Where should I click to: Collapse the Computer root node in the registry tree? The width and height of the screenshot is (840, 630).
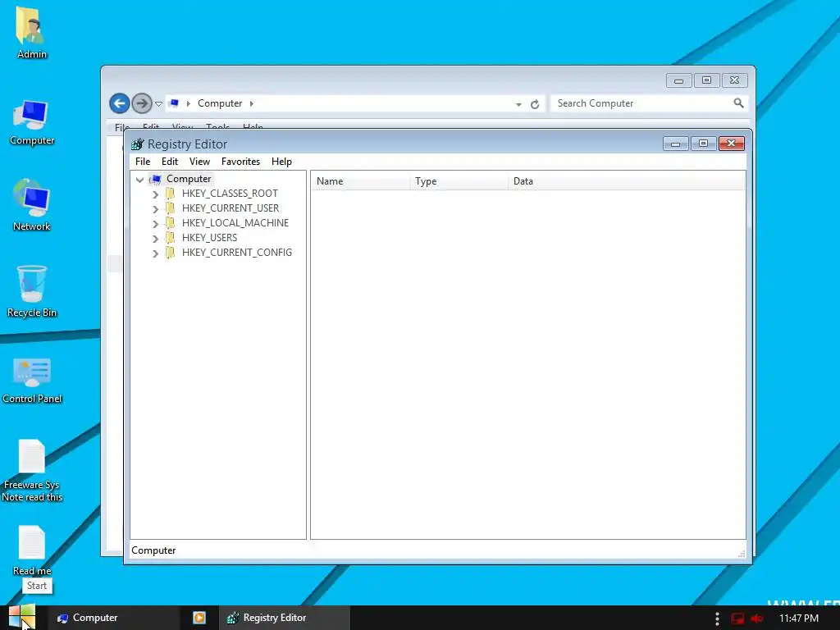tap(139, 180)
